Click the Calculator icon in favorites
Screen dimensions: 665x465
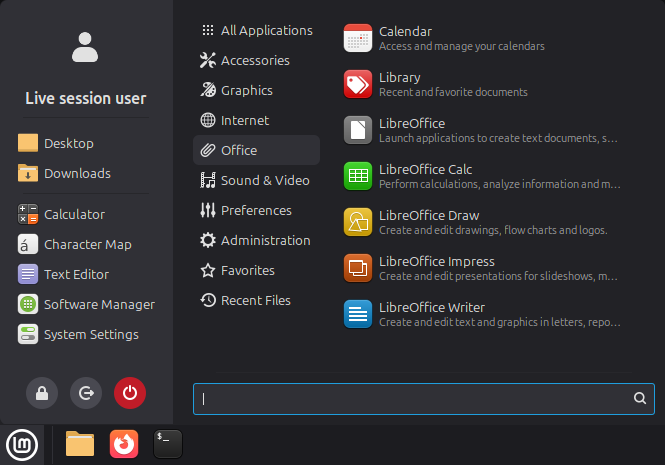click(x=28, y=214)
